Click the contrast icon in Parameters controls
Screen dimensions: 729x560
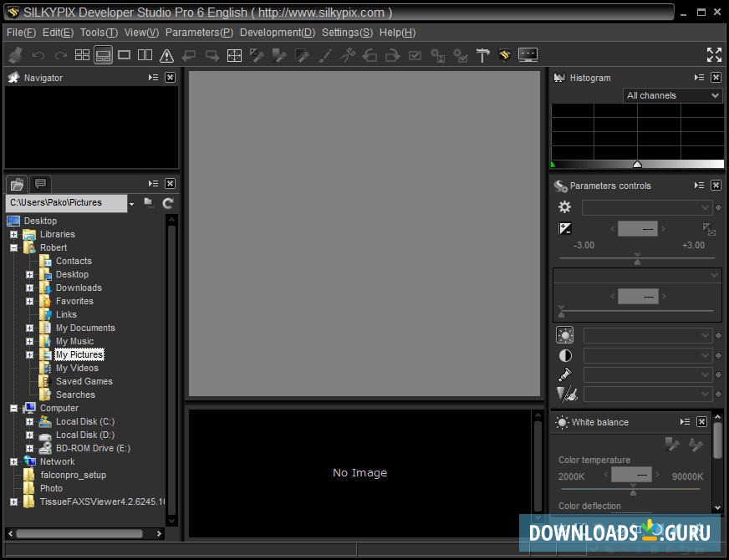566,355
